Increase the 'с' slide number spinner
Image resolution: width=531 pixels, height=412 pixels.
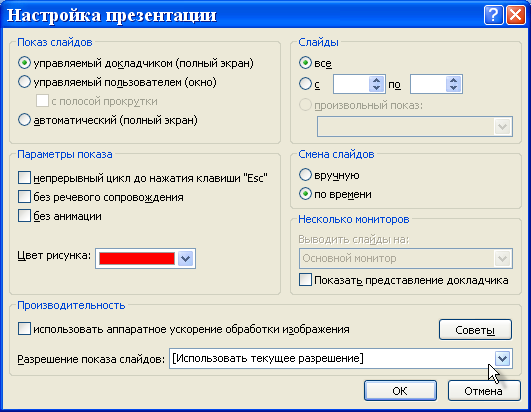coord(376,80)
